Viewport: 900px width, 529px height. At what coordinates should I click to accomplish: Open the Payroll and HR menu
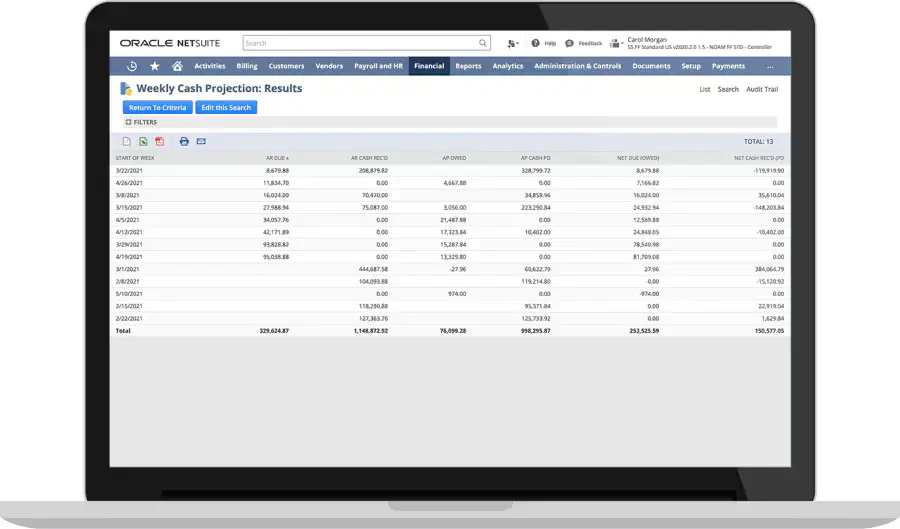378,66
